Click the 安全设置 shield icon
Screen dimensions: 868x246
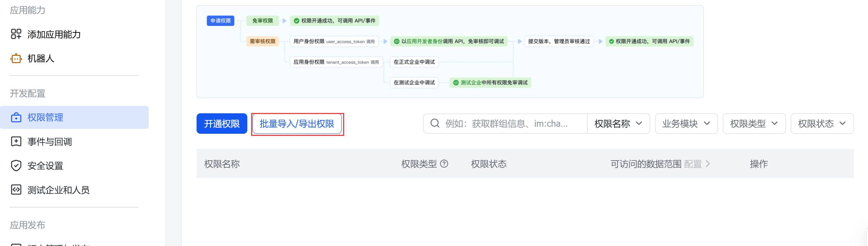(16, 166)
